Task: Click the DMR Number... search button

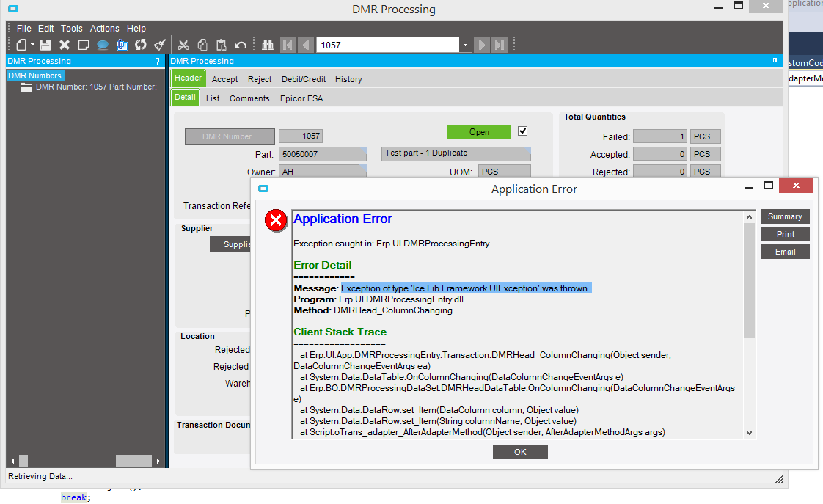Action: click(230, 136)
